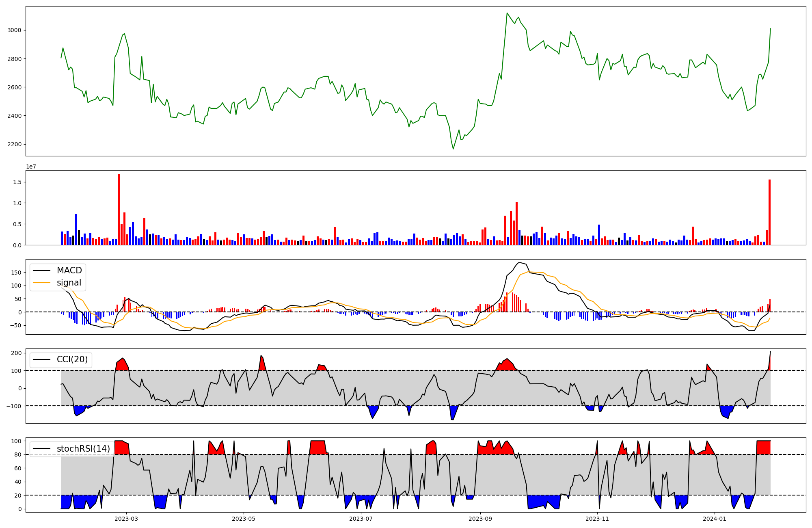Click the lowest dip of the green price line
Image resolution: width=812 pixels, height=528 pixels.
coord(453,149)
